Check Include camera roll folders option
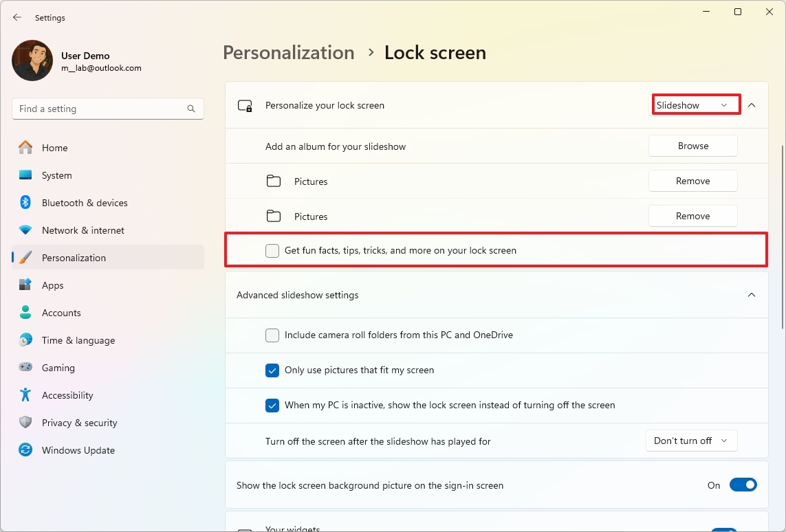The width and height of the screenshot is (786, 532). pyautogui.click(x=272, y=335)
